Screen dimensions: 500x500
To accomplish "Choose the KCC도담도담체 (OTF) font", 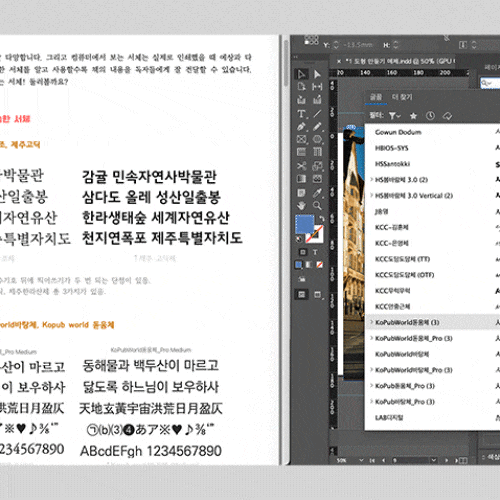I will [404, 275].
